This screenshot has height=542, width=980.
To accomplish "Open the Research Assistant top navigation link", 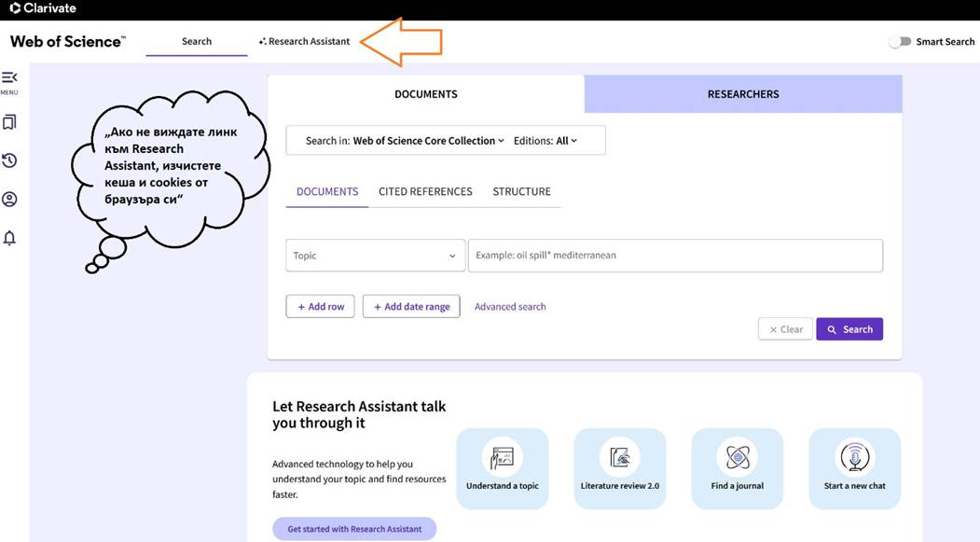I will (x=304, y=41).
